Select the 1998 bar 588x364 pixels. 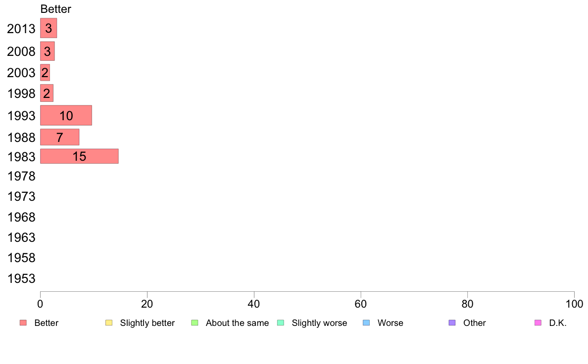47,93
